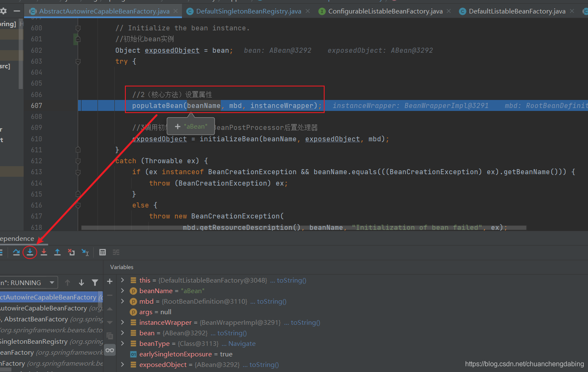Move to previous frame with up arrow

click(68, 283)
